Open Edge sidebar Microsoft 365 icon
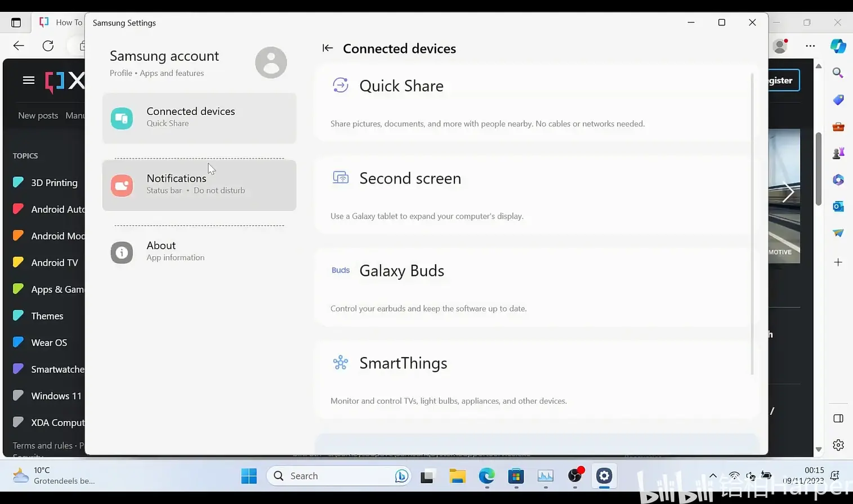853x504 pixels. tap(838, 180)
